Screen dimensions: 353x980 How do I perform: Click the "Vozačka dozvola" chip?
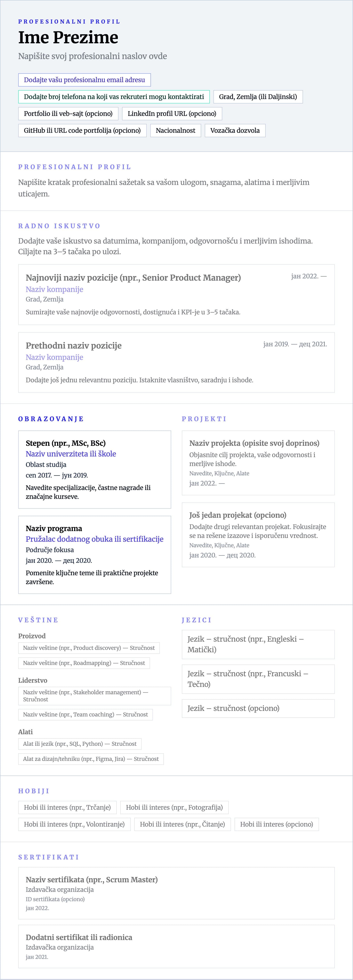click(x=235, y=131)
